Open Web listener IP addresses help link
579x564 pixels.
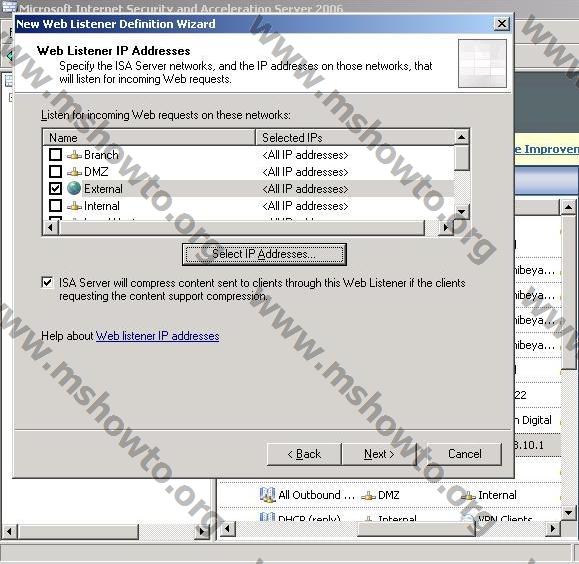pyautogui.click(x=157, y=336)
